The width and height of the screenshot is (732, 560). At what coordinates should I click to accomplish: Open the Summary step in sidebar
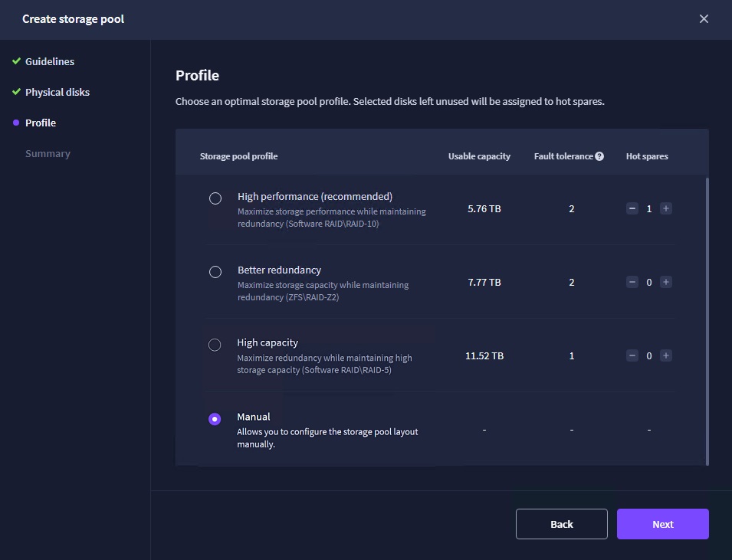(48, 153)
